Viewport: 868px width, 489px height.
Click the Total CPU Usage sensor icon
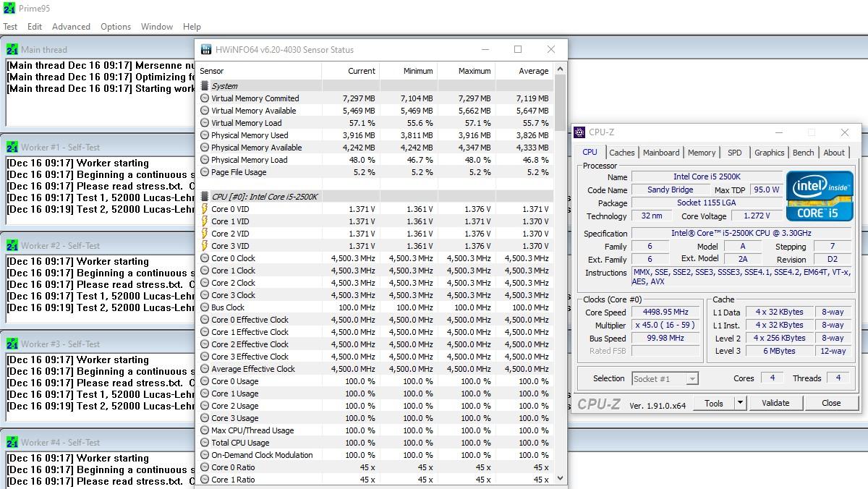[205, 443]
